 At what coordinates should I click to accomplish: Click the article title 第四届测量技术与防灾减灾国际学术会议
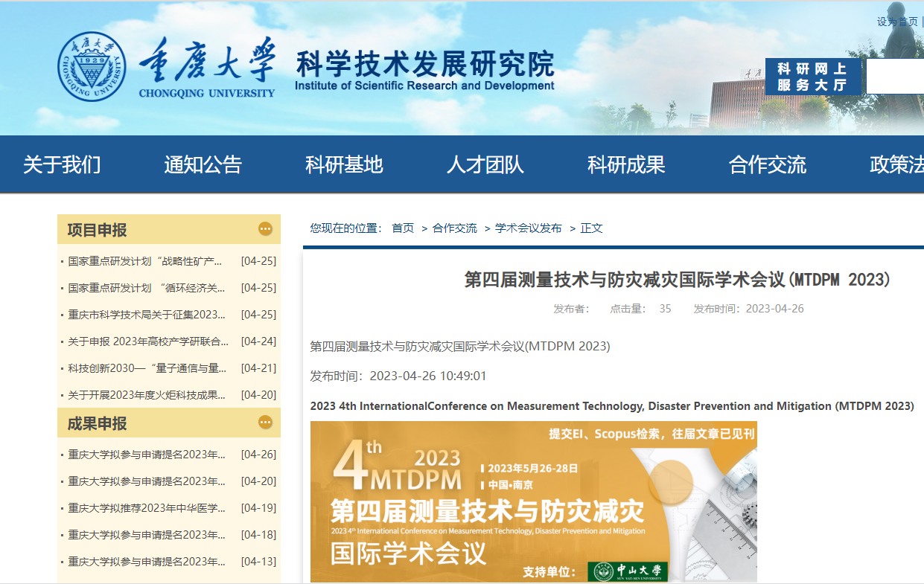pos(678,280)
